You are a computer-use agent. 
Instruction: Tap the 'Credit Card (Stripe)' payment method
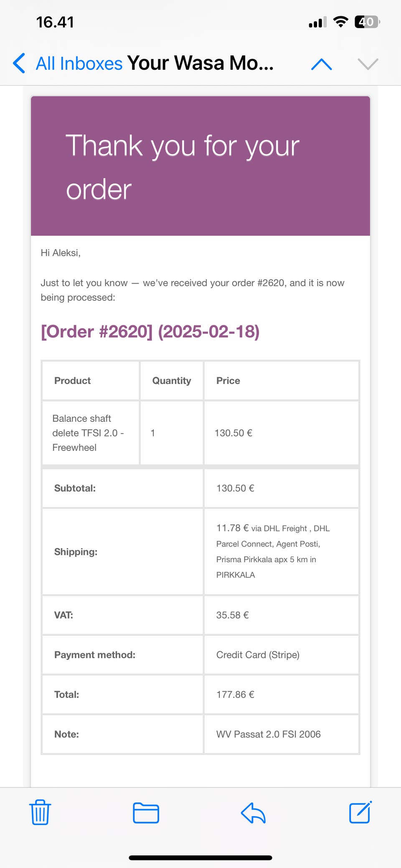(x=258, y=655)
